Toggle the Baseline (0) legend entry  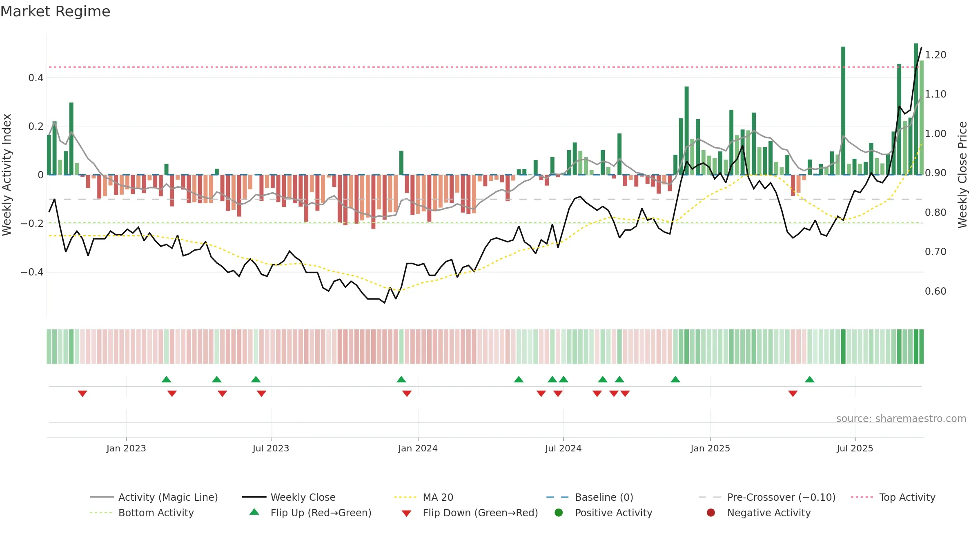coord(590,497)
